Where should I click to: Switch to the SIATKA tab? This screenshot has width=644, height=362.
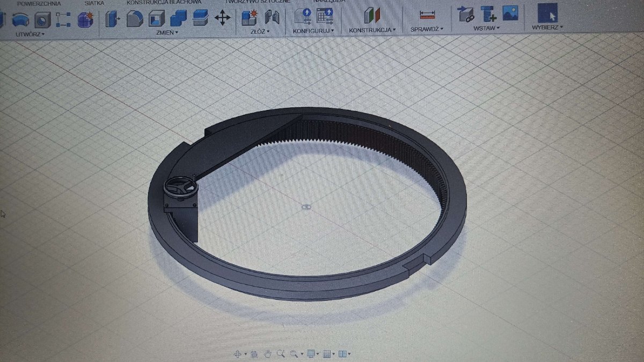(x=94, y=3)
